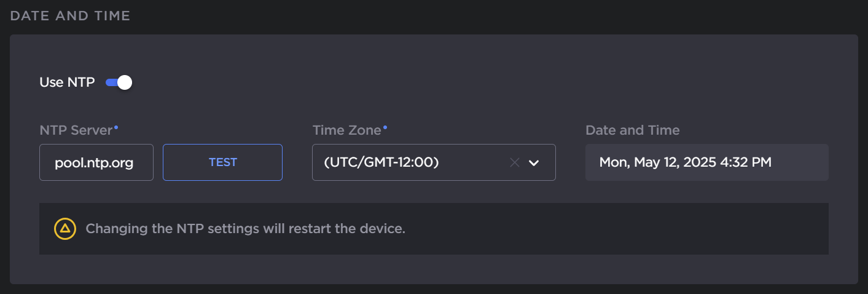Click the blue required dot beside Time Zone
868x294 pixels.
click(x=385, y=127)
